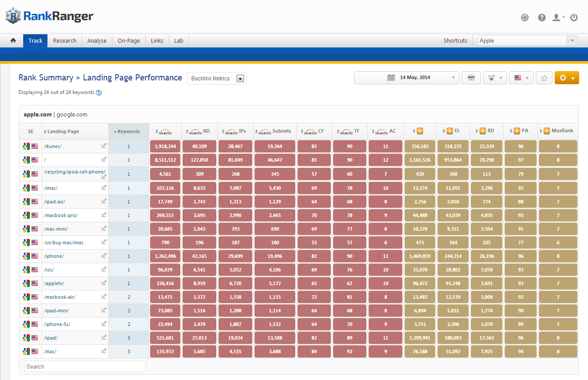Open the On-Page tab
The image size is (588, 380).
pyautogui.click(x=129, y=40)
